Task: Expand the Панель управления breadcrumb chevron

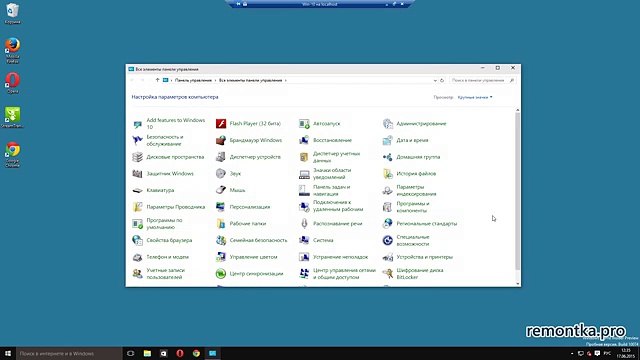Action: (x=215, y=80)
